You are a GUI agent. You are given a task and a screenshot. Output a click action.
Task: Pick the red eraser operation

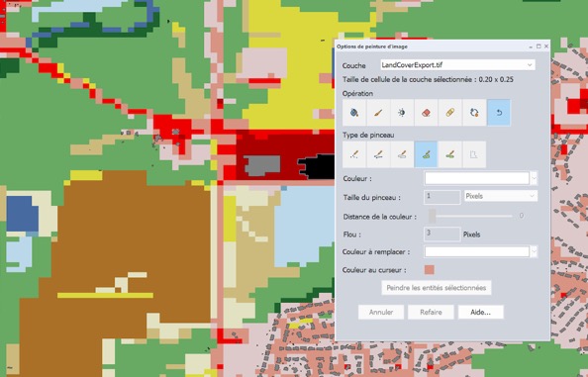coord(426,113)
